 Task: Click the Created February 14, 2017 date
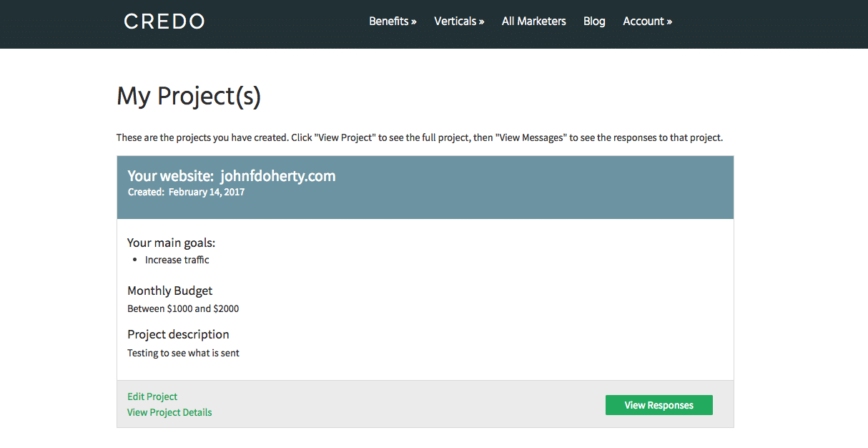click(186, 192)
